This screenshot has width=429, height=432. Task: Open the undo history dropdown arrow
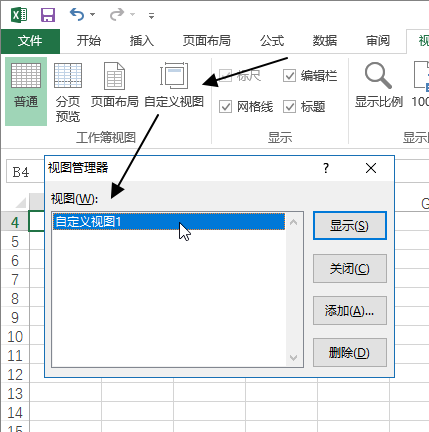point(93,15)
